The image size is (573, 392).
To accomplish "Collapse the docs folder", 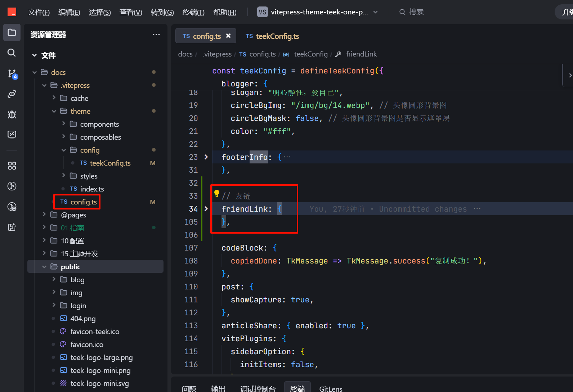I will (x=35, y=72).
